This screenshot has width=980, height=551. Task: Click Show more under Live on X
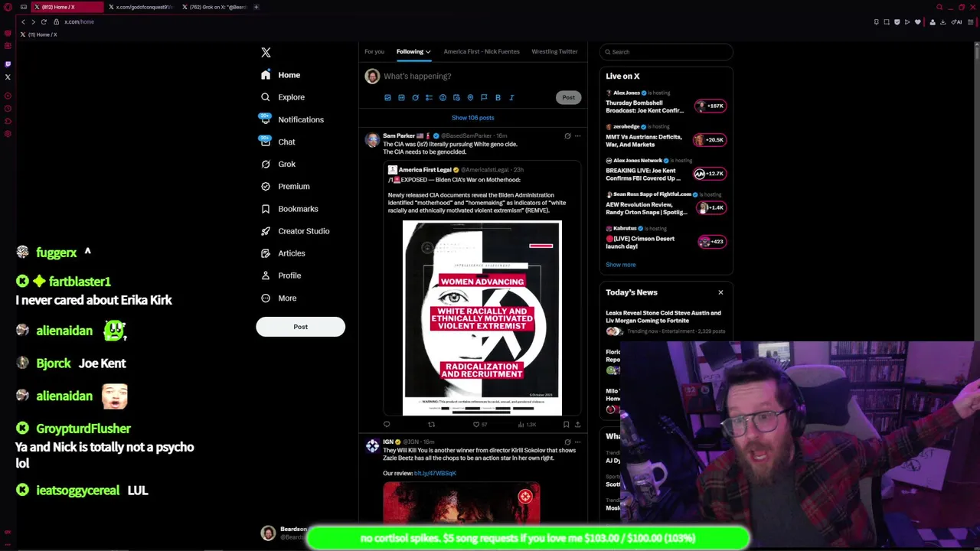pyautogui.click(x=621, y=265)
